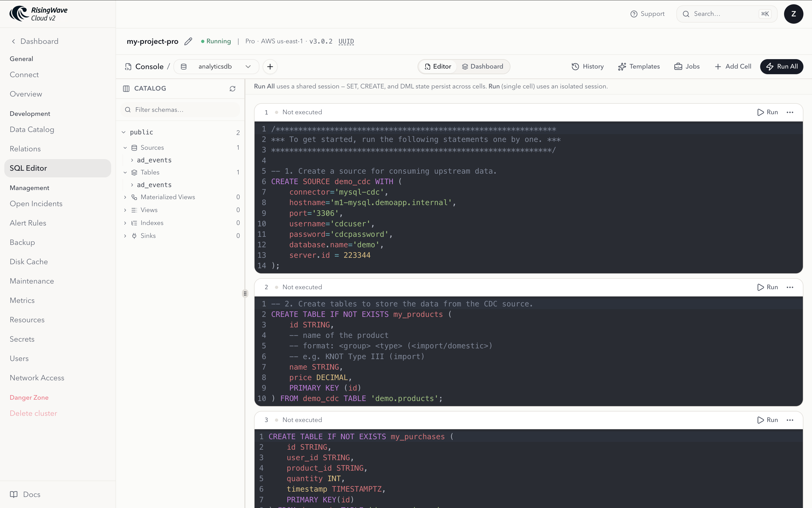Click Delete cluster
812x508 pixels.
click(x=33, y=414)
